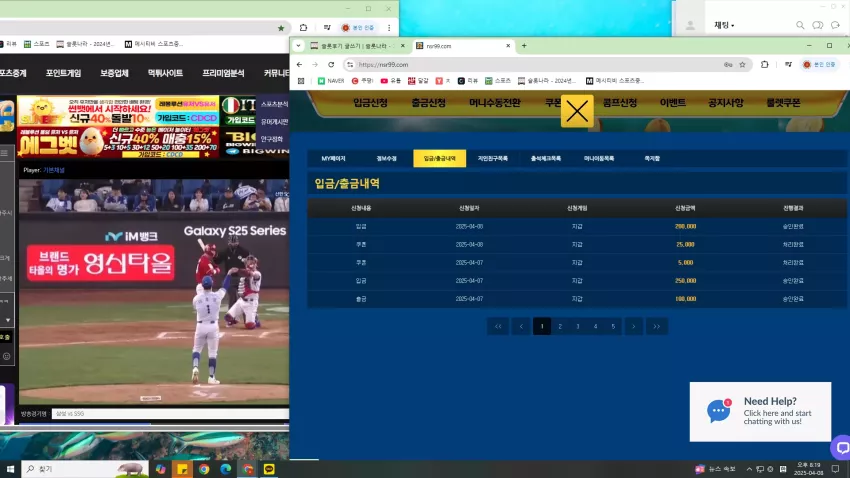Image resolution: width=850 pixels, height=478 pixels.
Task: Expand the tab search dropdown arrow
Action: pyautogui.click(x=298, y=46)
